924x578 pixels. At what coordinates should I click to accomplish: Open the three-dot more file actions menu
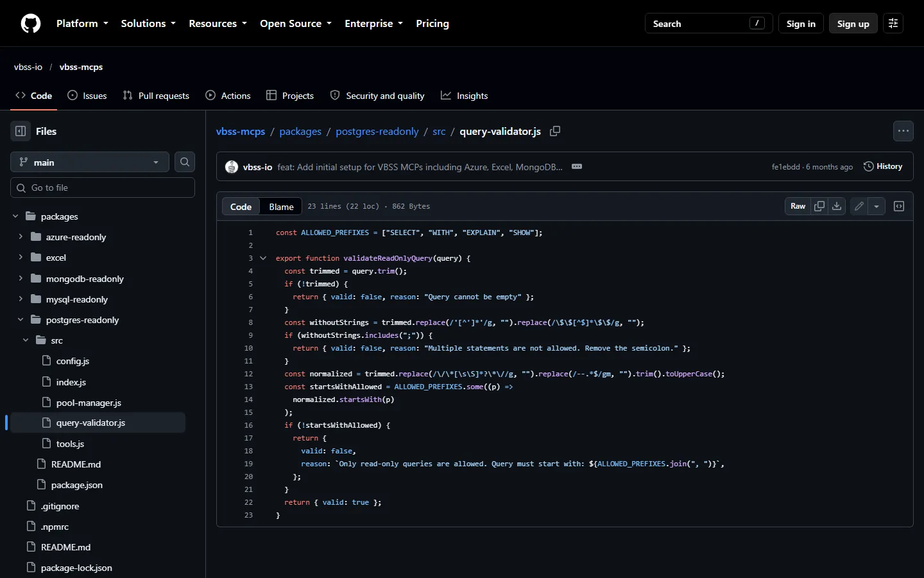[903, 131]
